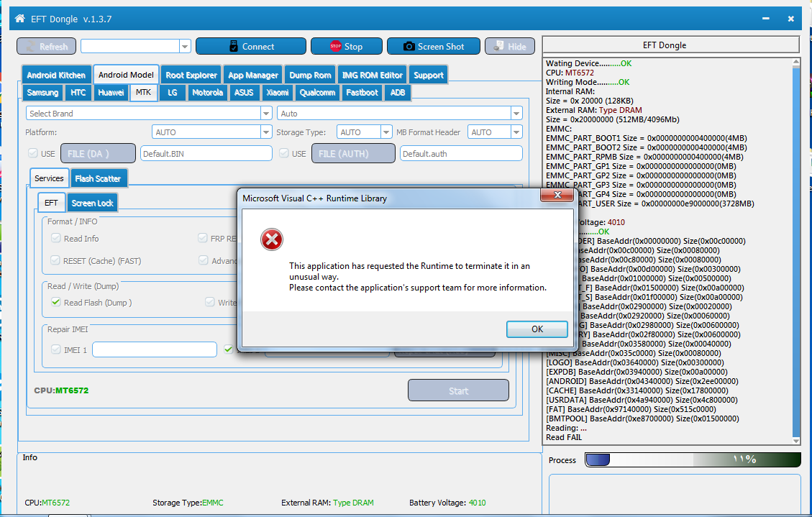Select the ADB tab
The image size is (812, 517).
tap(398, 93)
